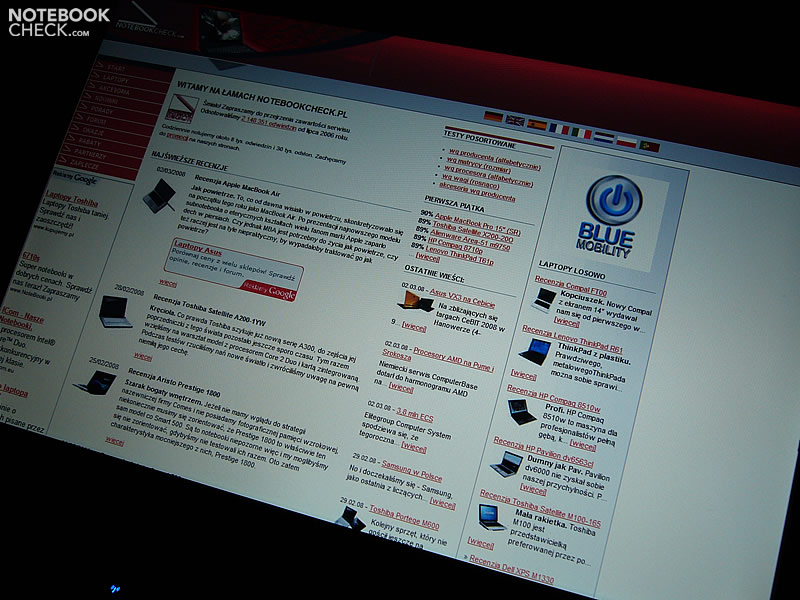
Task: Click the 'Recenzja Lenovo ThinkPad R61' link
Action: coord(572,339)
